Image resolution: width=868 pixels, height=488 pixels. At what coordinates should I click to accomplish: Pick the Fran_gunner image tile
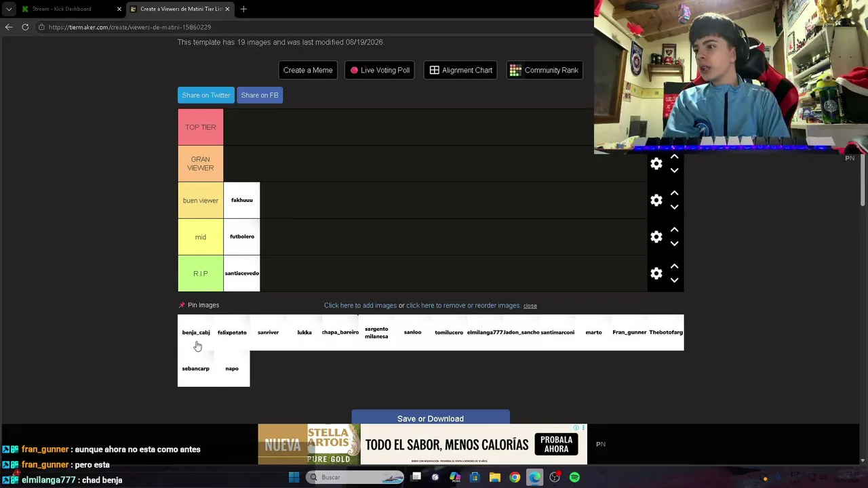pyautogui.click(x=629, y=333)
